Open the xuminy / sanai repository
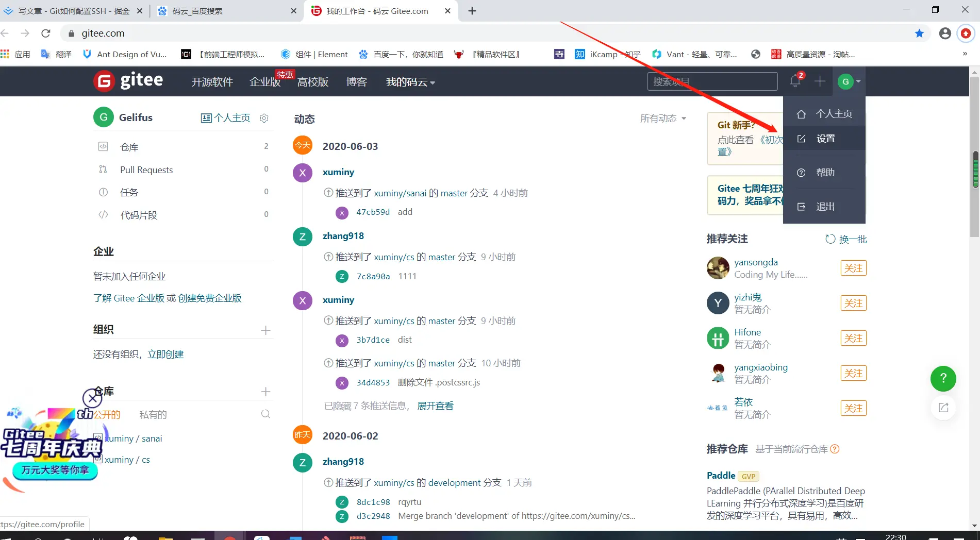The height and width of the screenshot is (540, 980). point(133,438)
